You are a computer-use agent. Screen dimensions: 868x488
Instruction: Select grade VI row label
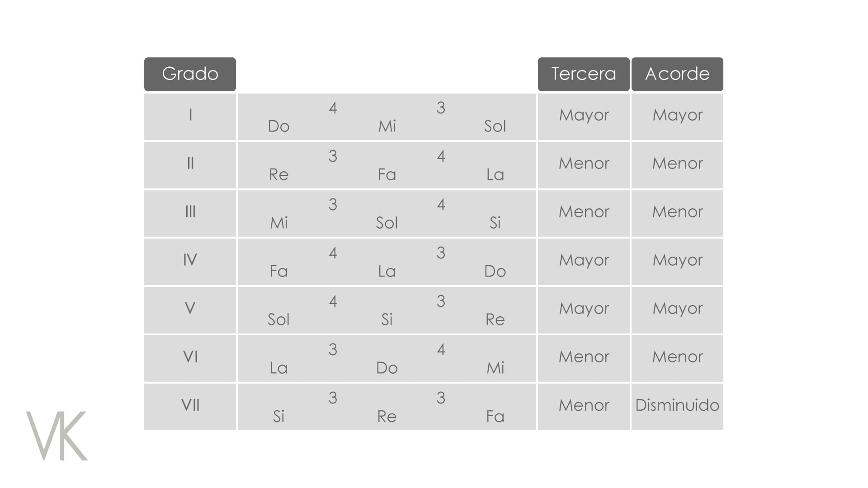point(190,357)
